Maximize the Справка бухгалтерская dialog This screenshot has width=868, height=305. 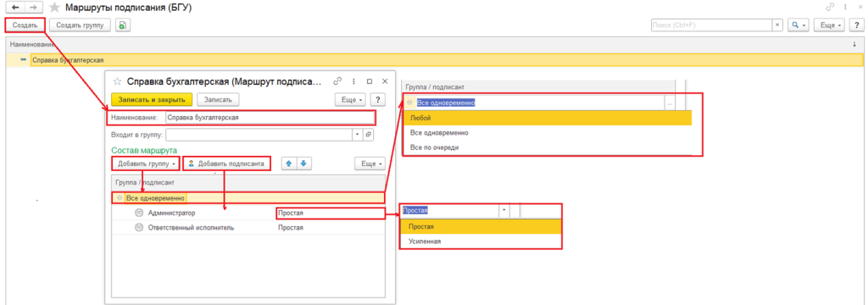(370, 81)
